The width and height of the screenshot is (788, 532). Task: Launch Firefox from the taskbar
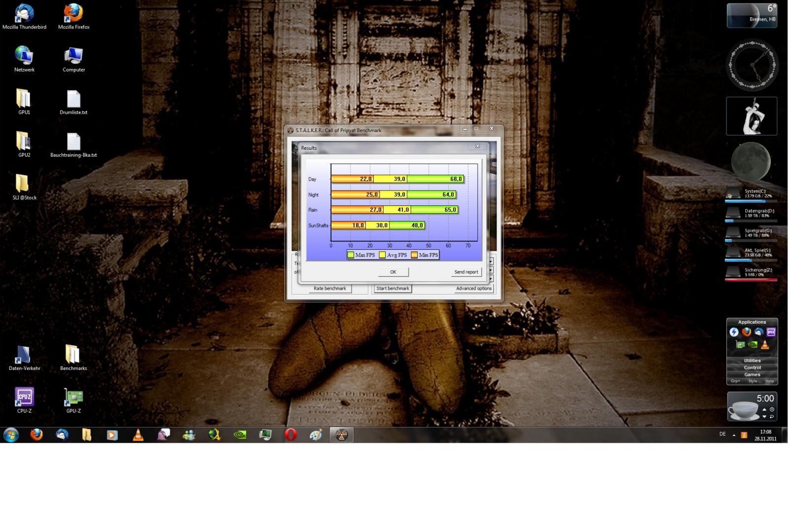tap(36, 435)
